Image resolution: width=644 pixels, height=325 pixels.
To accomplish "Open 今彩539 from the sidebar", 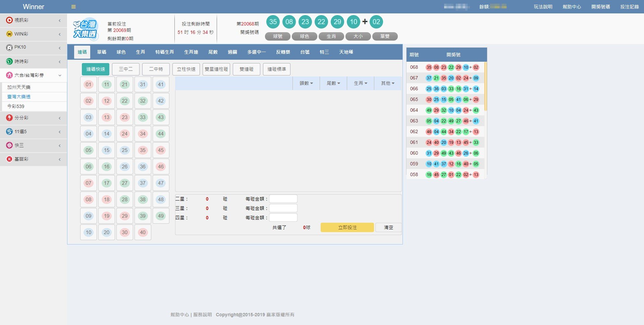I will point(16,106).
